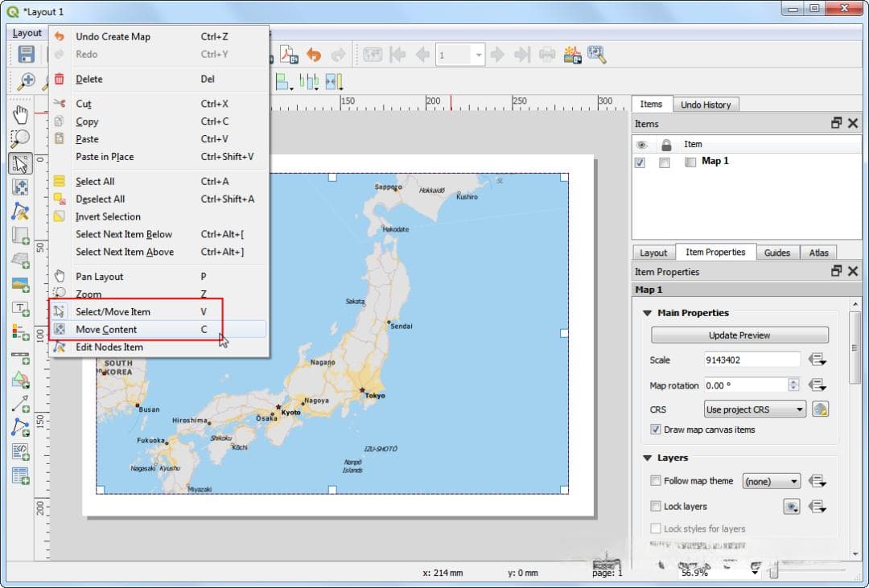Choose Select/Move Item menu entry
The width and height of the screenshot is (869, 588).
159,311
